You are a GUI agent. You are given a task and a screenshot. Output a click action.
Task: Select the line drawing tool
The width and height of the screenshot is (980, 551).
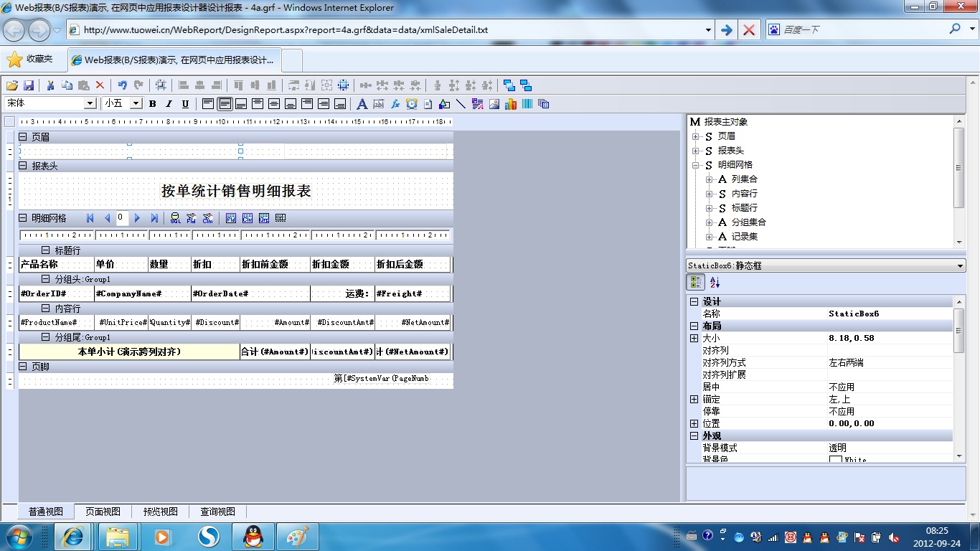(461, 104)
